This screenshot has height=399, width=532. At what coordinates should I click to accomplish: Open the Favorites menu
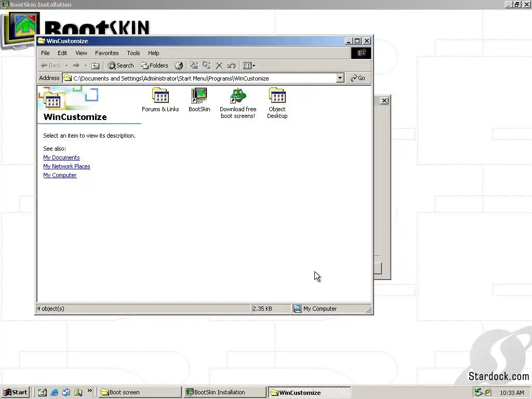click(x=107, y=53)
